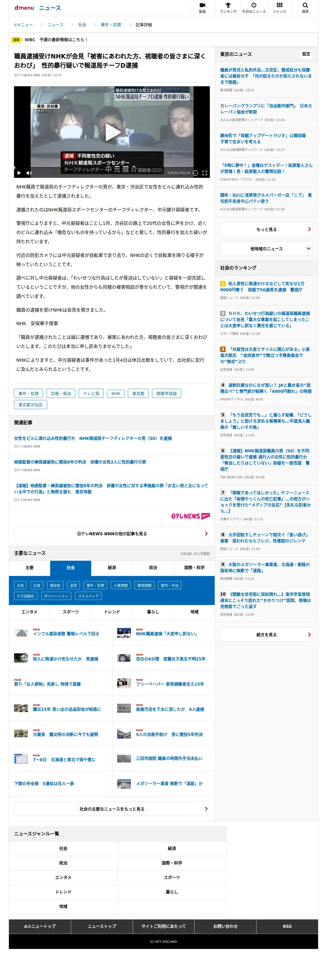
Task: Click the small play icon in video controls
Action: click(19, 173)
